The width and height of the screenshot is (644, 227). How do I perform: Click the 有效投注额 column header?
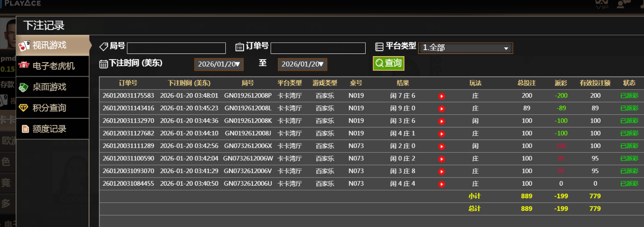(x=595, y=83)
